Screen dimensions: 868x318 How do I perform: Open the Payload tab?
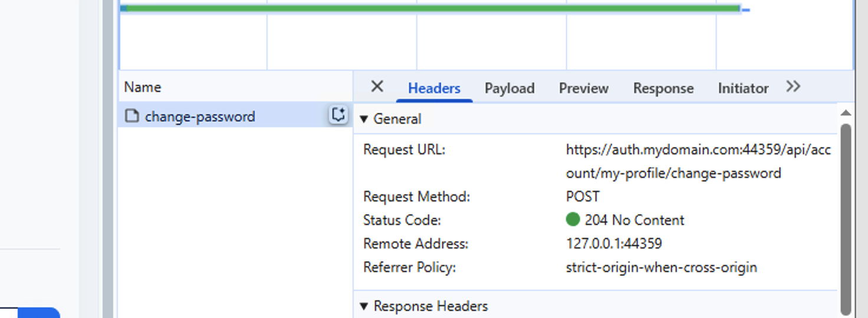tap(509, 88)
